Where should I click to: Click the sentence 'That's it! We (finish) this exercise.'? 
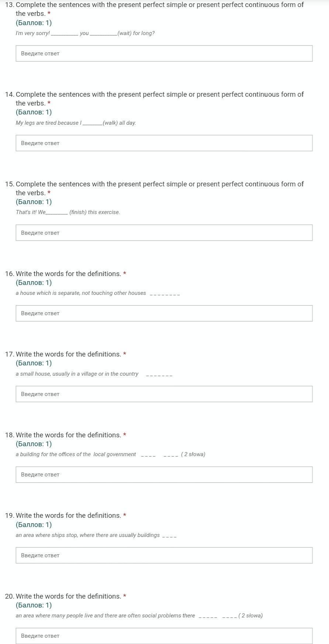[x=68, y=212]
